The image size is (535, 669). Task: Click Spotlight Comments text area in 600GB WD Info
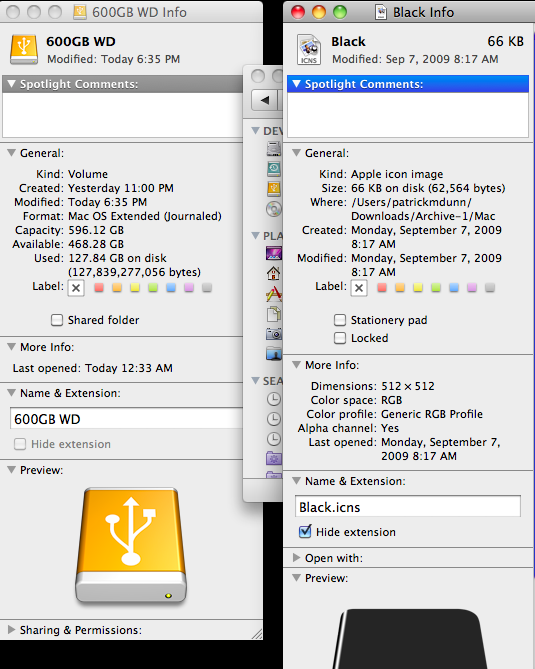pos(122,115)
